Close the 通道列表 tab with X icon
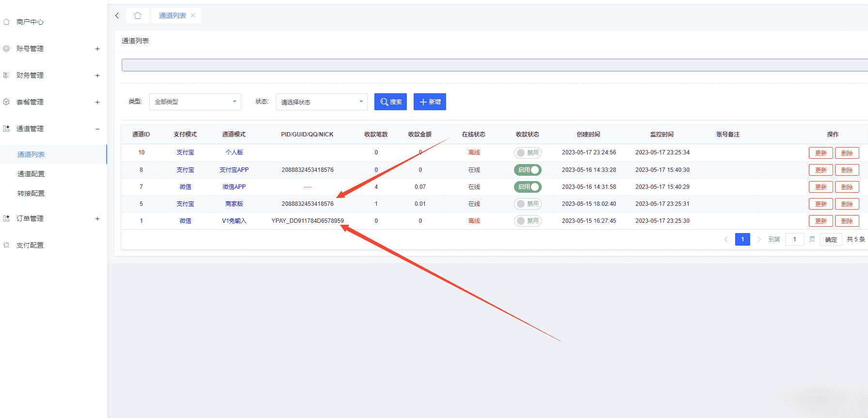 [x=193, y=16]
